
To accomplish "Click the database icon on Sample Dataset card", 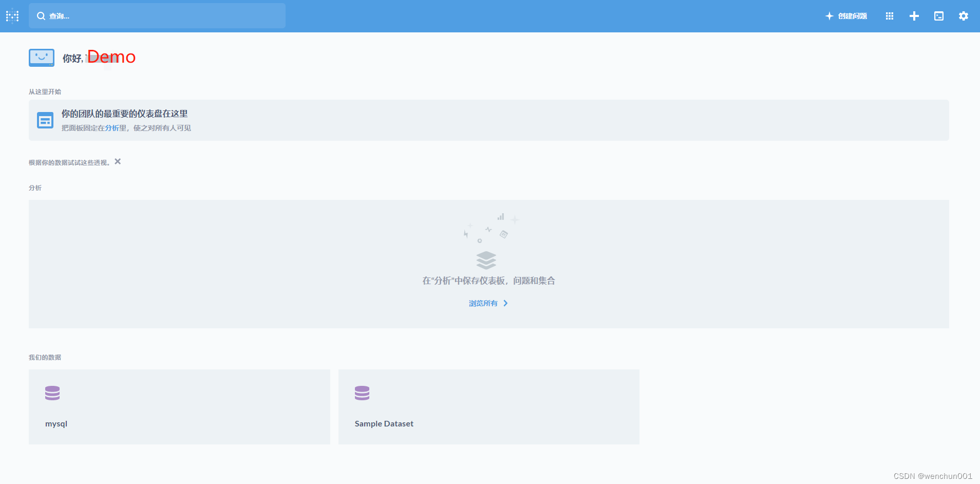I will (x=363, y=393).
